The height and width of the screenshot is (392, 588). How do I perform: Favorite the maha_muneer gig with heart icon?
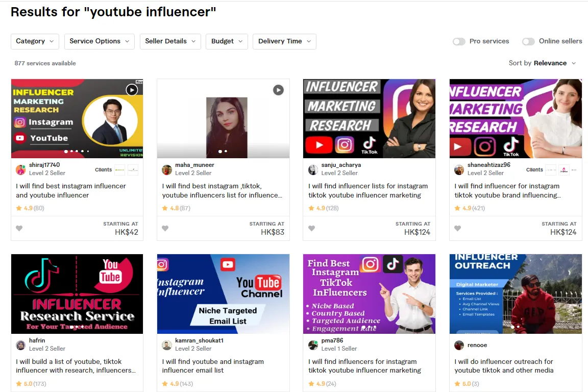[x=165, y=228]
